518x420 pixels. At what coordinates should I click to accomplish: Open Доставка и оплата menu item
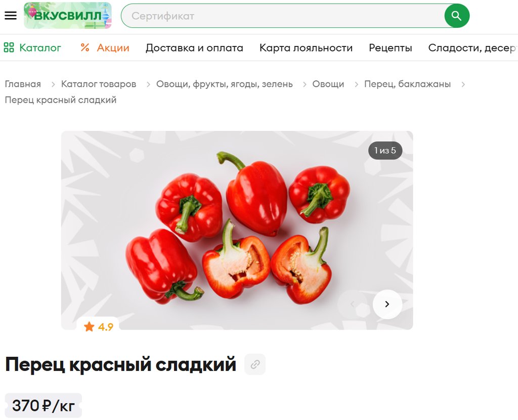click(194, 48)
